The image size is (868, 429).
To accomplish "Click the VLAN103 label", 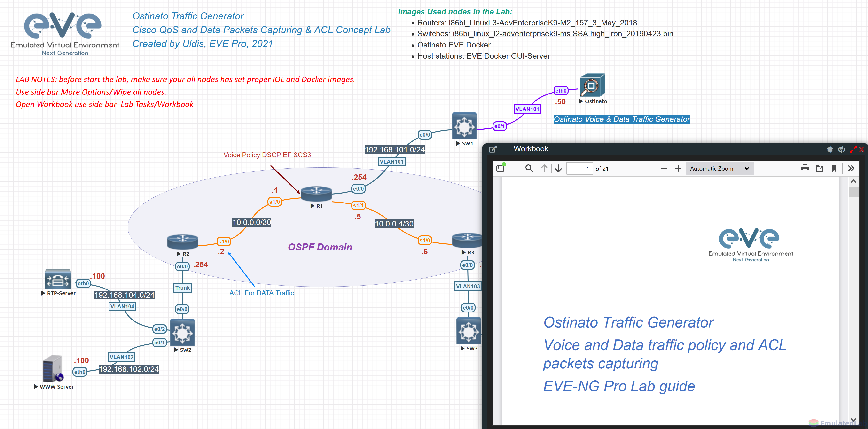I will coord(468,286).
